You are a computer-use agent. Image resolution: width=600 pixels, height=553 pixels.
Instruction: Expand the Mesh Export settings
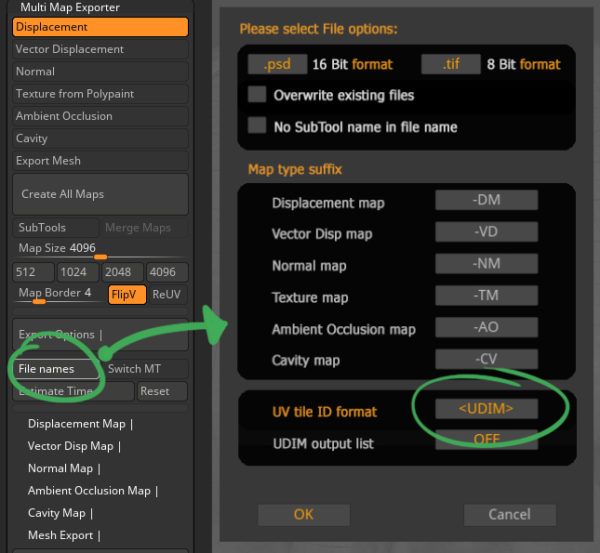point(64,535)
